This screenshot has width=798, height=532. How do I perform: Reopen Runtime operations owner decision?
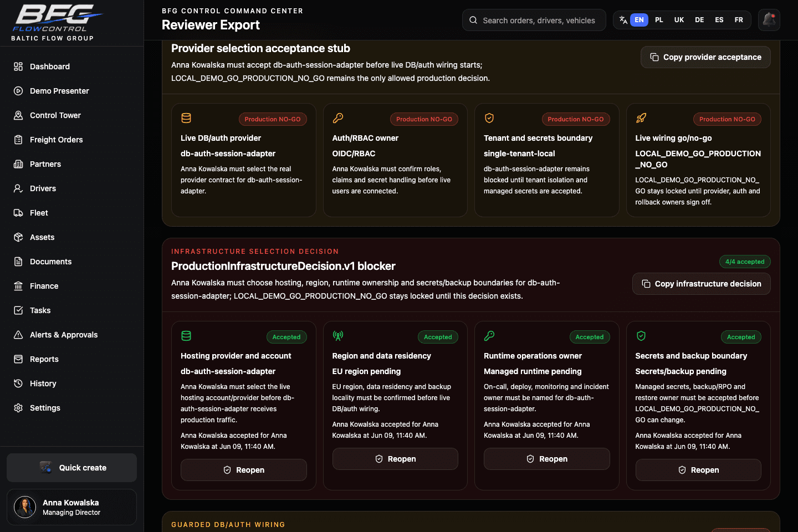(x=547, y=459)
